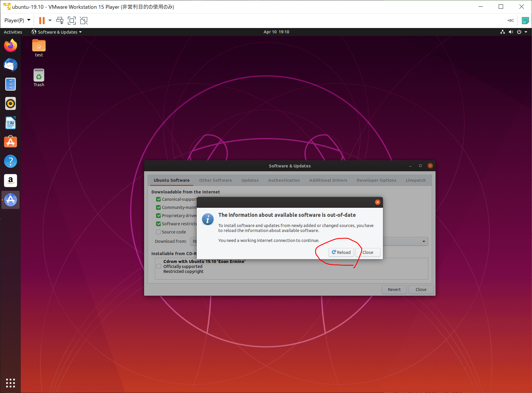Enter VMware full screen mode
This screenshot has width=532, height=393.
point(72,20)
